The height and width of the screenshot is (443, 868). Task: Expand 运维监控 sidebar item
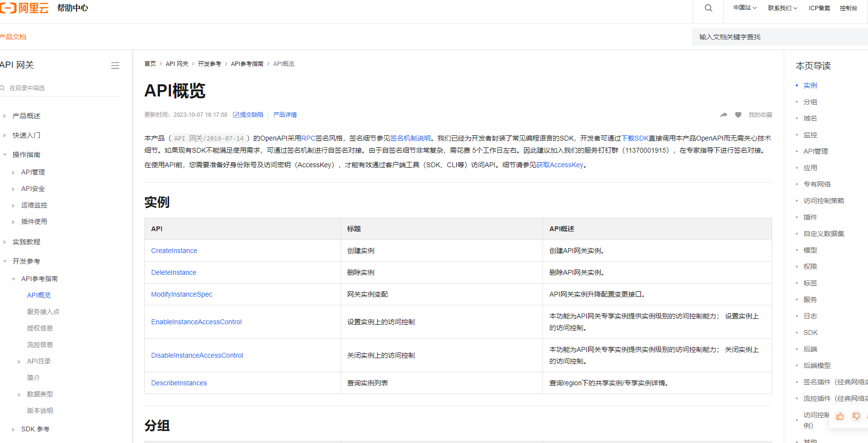(x=14, y=205)
